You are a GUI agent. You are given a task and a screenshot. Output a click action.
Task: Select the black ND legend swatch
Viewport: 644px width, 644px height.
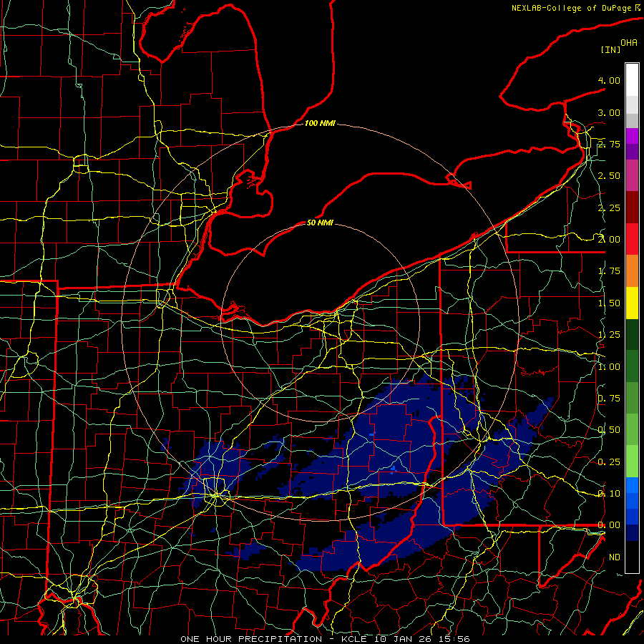click(x=632, y=557)
